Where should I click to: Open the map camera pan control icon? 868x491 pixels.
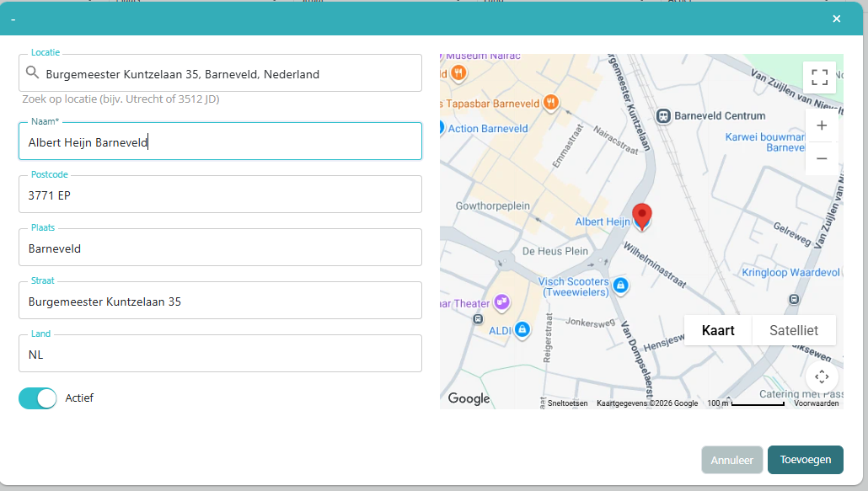click(x=822, y=377)
